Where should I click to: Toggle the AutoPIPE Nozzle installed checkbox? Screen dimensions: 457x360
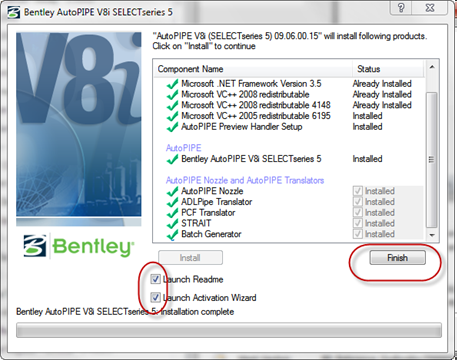coord(358,191)
